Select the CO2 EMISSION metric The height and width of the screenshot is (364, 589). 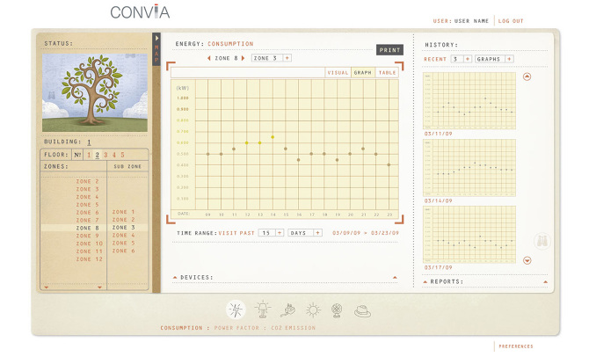293,328
